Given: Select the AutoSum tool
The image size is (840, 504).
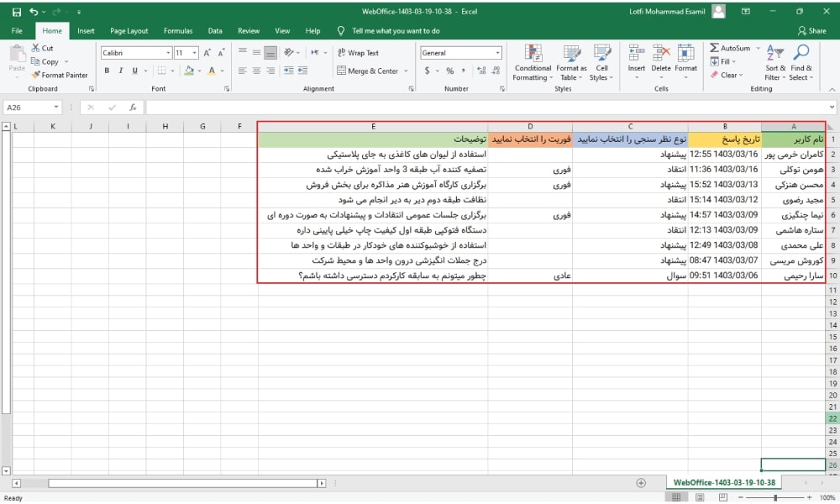Looking at the screenshot, I should pos(724,50).
